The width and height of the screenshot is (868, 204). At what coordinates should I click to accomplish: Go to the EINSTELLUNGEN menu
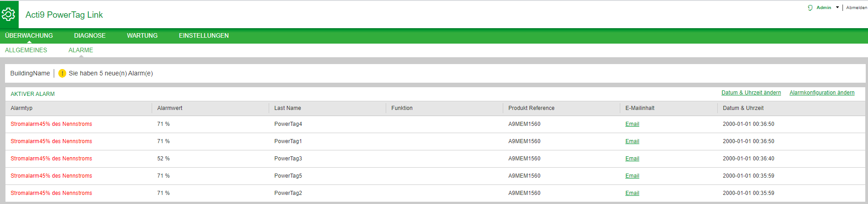(204, 35)
